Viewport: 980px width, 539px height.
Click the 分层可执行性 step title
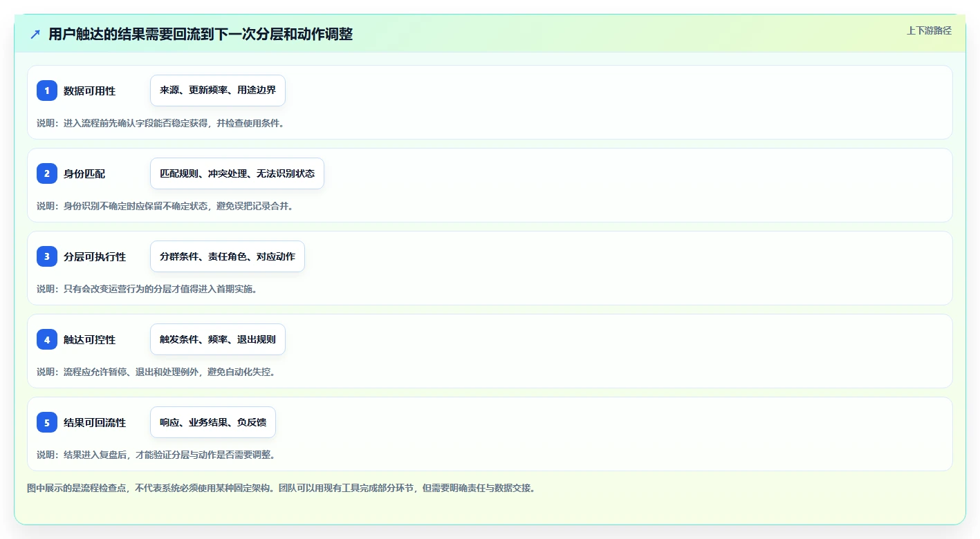coord(95,256)
